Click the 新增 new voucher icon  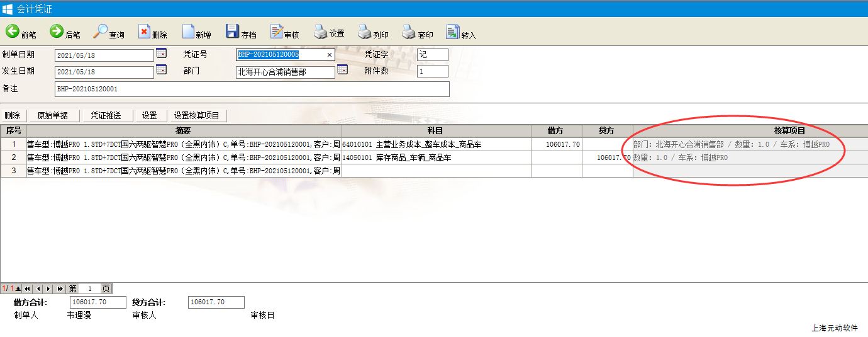tap(196, 33)
